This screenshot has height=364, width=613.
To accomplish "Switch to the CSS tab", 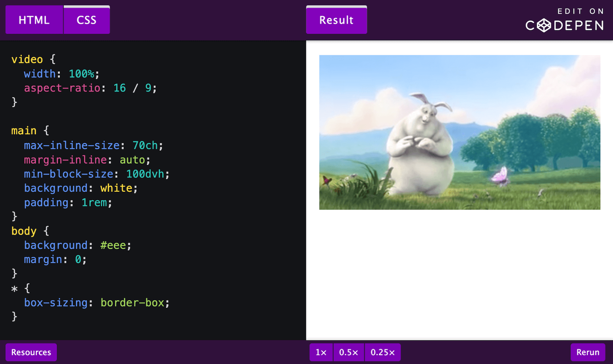I will point(86,20).
